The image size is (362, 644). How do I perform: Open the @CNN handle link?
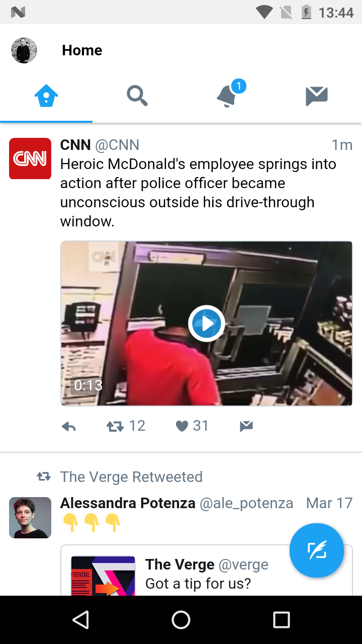117,145
